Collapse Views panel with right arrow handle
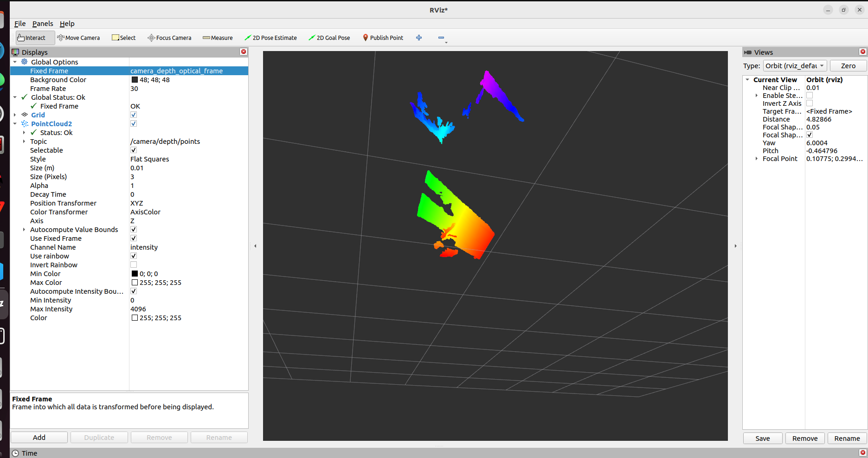This screenshot has width=868, height=458. (736, 246)
